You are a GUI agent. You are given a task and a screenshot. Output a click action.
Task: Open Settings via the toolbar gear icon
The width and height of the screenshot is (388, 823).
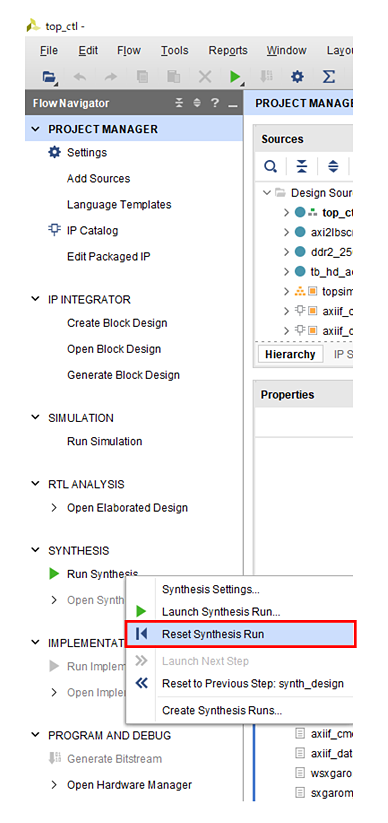(x=298, y=77)
